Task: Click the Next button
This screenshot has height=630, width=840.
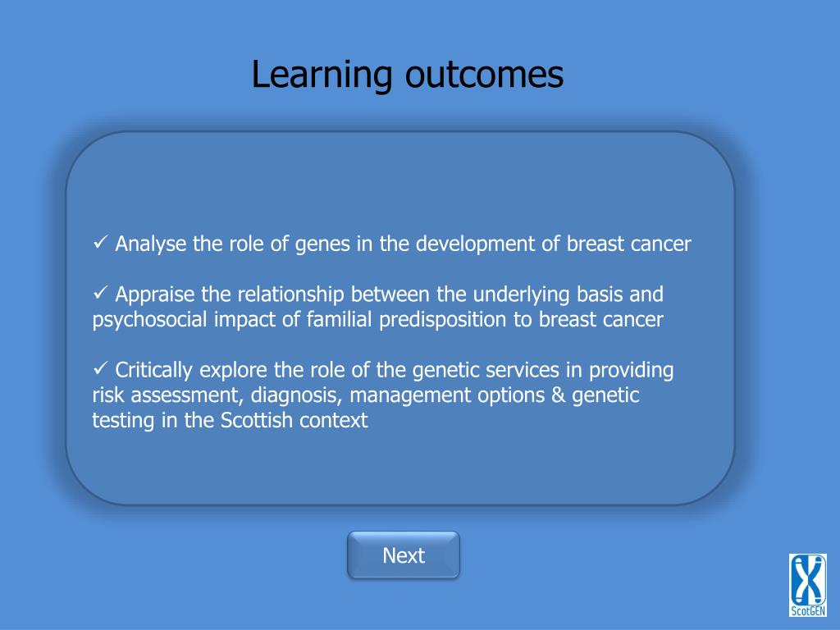Action: pyautogui.click(x=404, y=555)
